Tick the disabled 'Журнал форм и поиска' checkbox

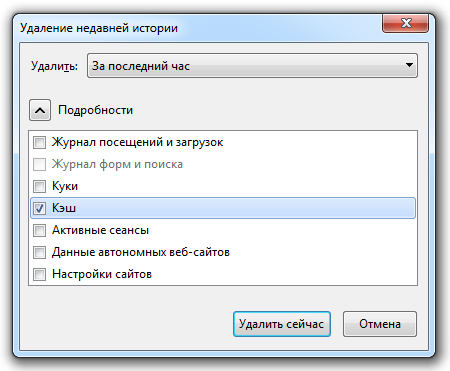point(39,164)
